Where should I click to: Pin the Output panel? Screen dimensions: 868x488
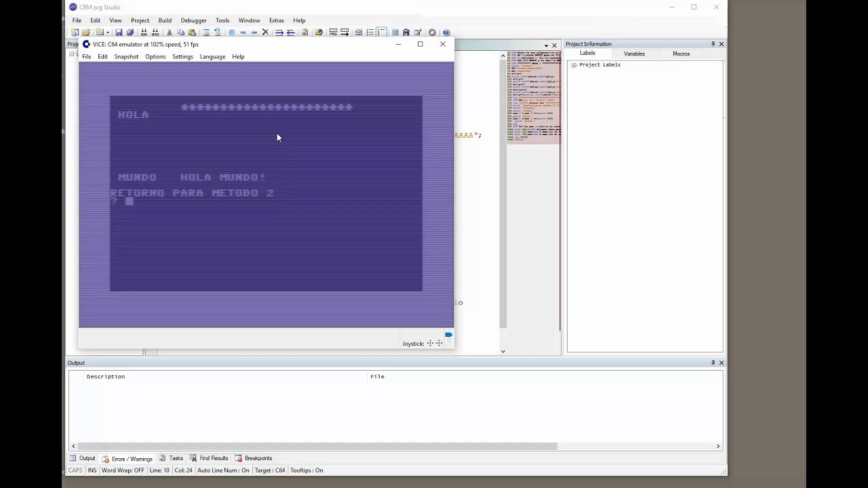click(713, 363)
